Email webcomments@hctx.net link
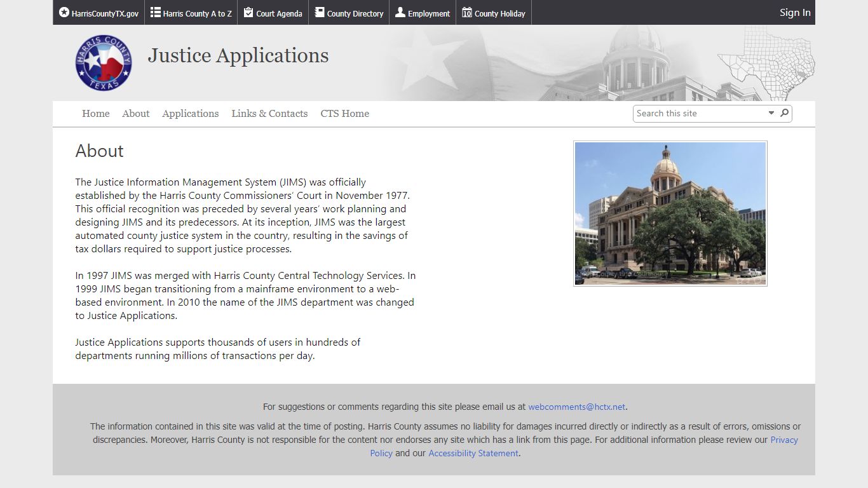 coord(577,407)
